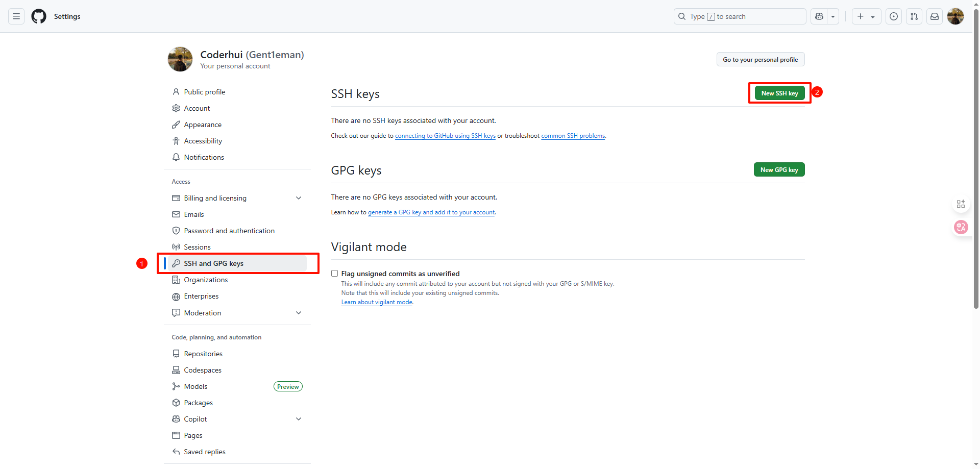Open the pull requests icon in header
Screen dimensions: 980x469
pyautogui.click(x=914, y=16)
